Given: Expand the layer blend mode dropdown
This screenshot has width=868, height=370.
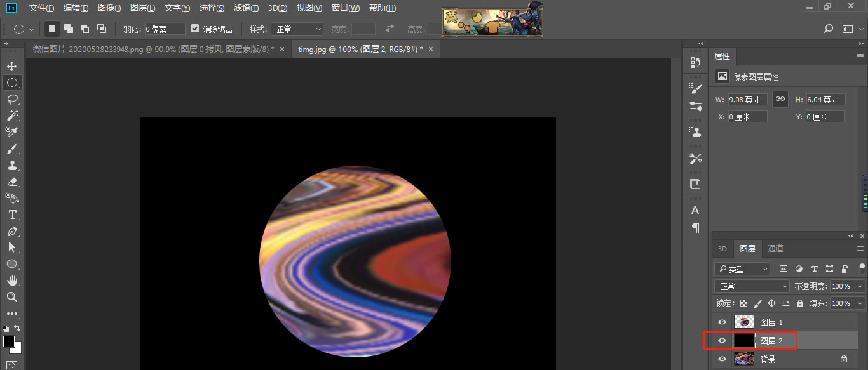Looking at the screenshot, I should click(x=752, y=286).
